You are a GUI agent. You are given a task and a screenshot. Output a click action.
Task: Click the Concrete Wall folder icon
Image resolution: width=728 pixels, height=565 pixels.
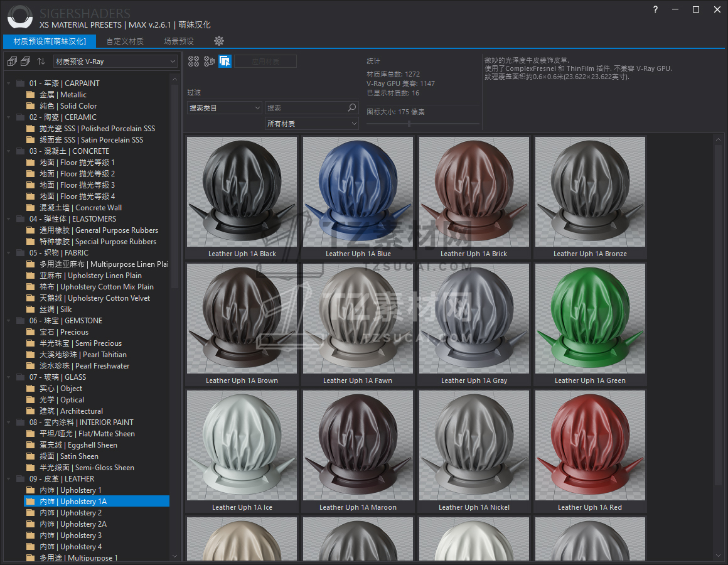coord(31,208)
